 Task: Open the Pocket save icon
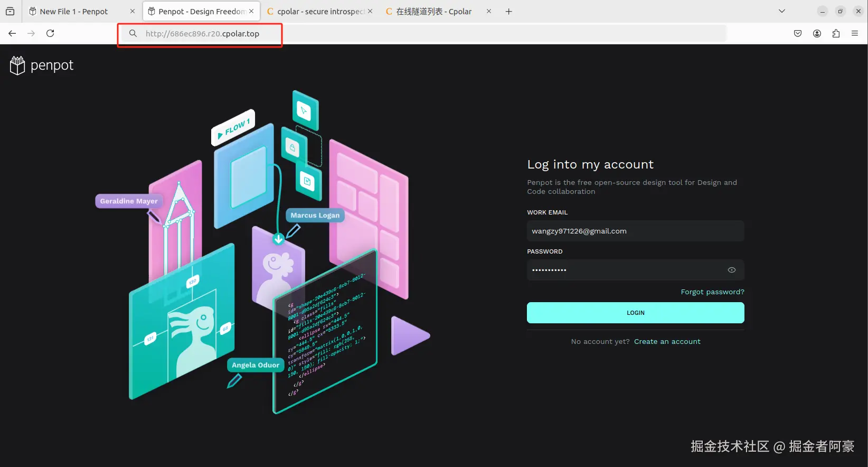798,33
